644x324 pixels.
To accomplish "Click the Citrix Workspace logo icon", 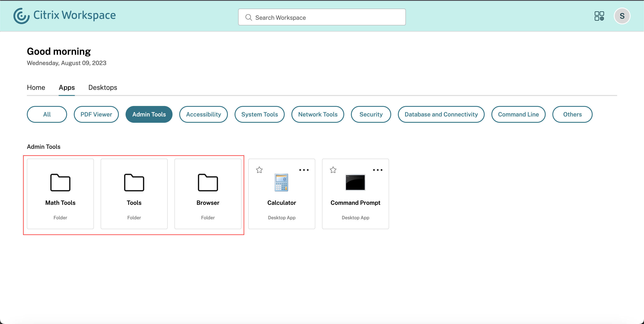I will click(x=22, y=16).
